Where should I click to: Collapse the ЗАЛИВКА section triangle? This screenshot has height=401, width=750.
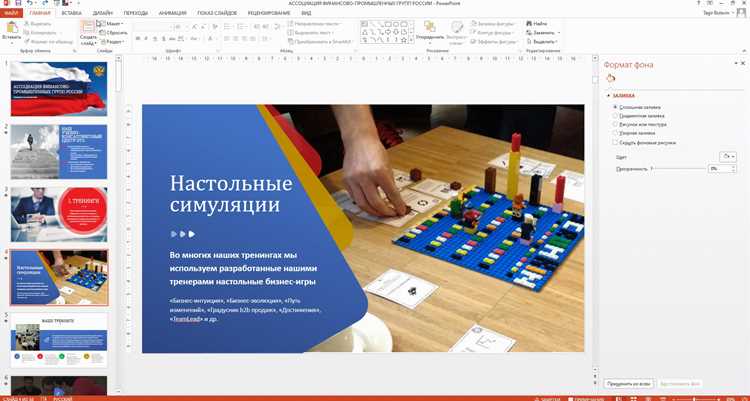(608, 96)
